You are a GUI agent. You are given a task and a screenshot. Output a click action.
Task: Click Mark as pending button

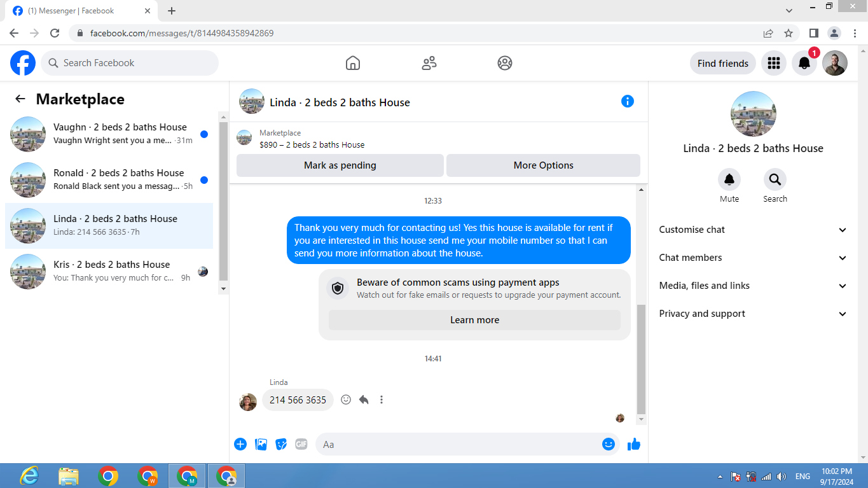click(x=340, y=165)
